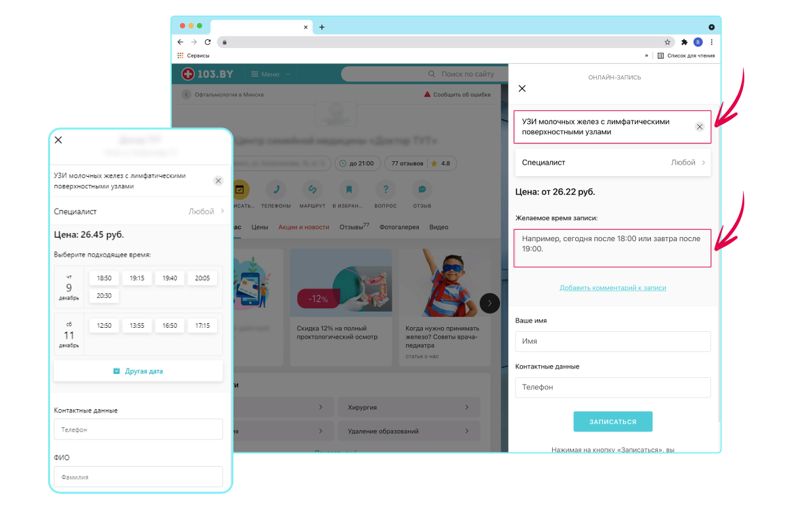This screenshot has width=812, height=510.
Task: Expand the Хирургия category
Action: pos(409,407)
